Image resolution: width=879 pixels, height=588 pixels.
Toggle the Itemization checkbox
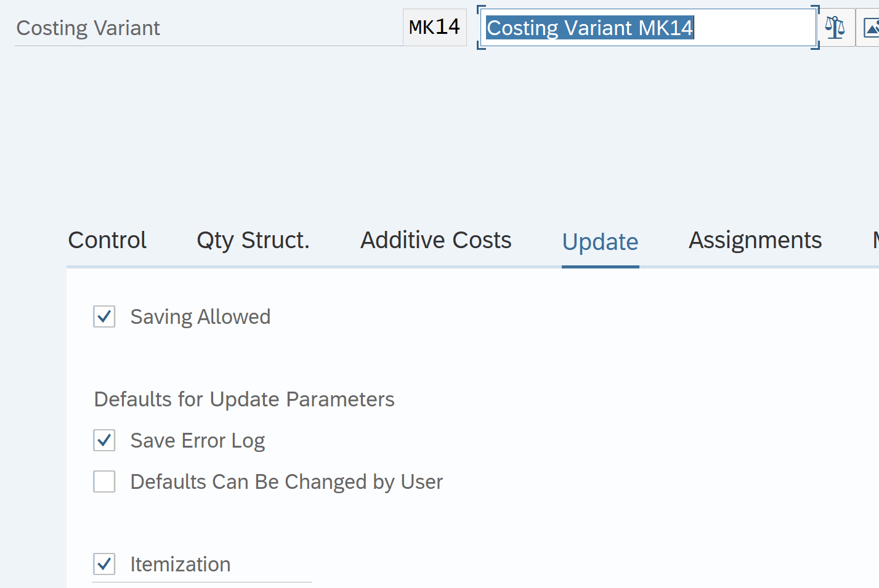[104, 564]
